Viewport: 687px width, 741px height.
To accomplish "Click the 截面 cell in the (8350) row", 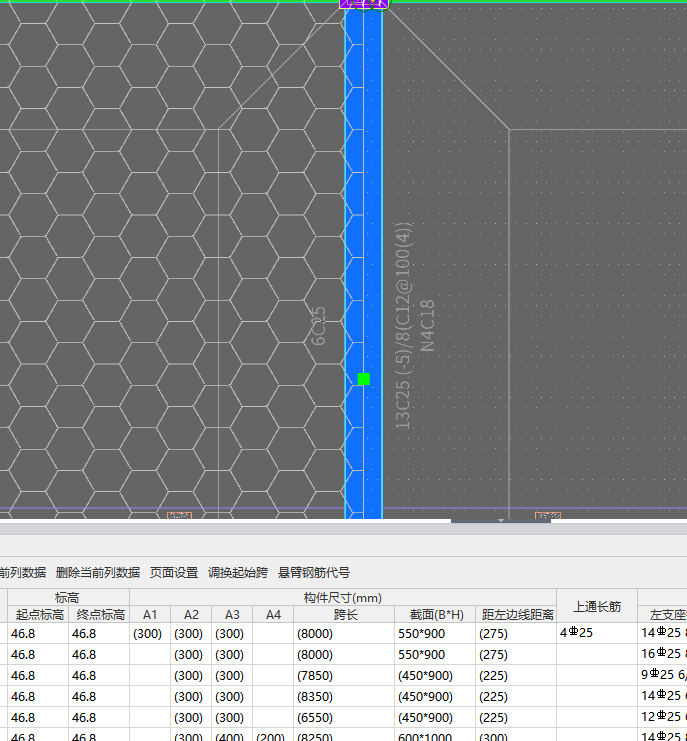I will (x=435, y=697).
